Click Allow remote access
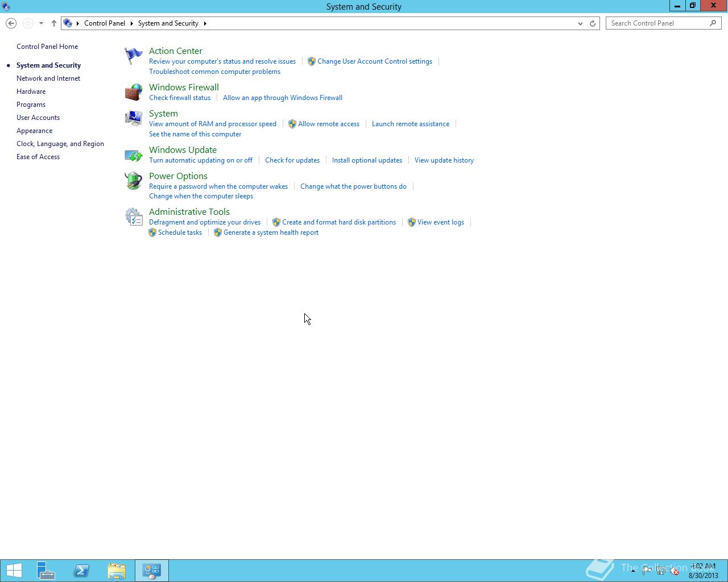 329,124
